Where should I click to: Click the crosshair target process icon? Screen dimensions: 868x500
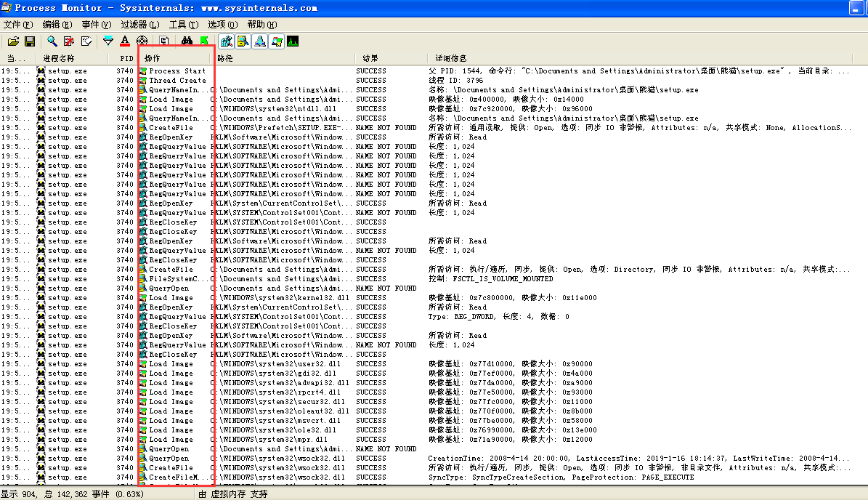tap(142, 41)
